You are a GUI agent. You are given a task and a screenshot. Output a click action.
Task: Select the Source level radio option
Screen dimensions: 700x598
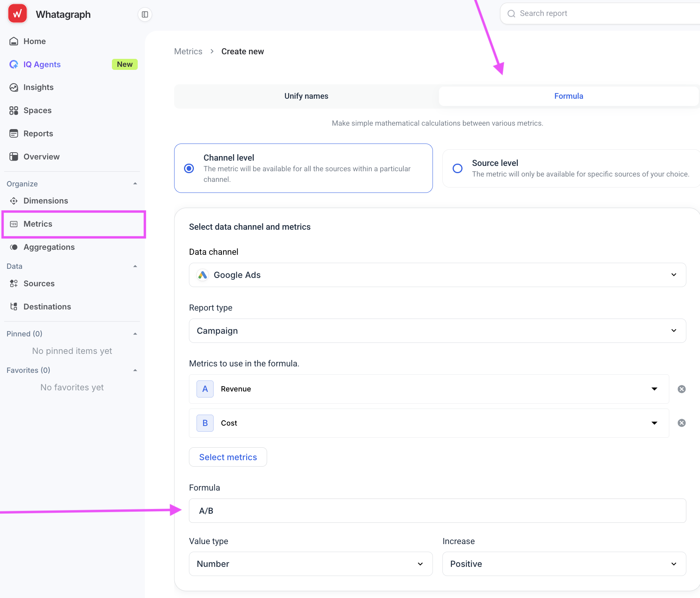[458, 169]
